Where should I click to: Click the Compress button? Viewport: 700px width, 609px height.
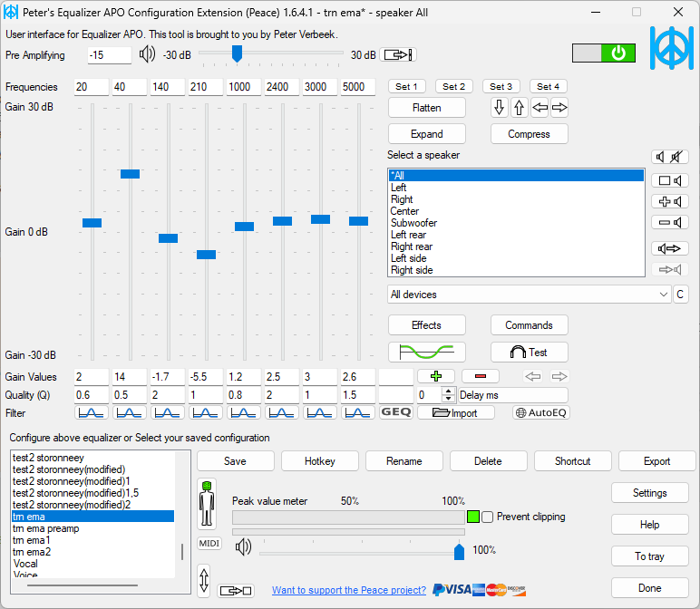(529, 134)
